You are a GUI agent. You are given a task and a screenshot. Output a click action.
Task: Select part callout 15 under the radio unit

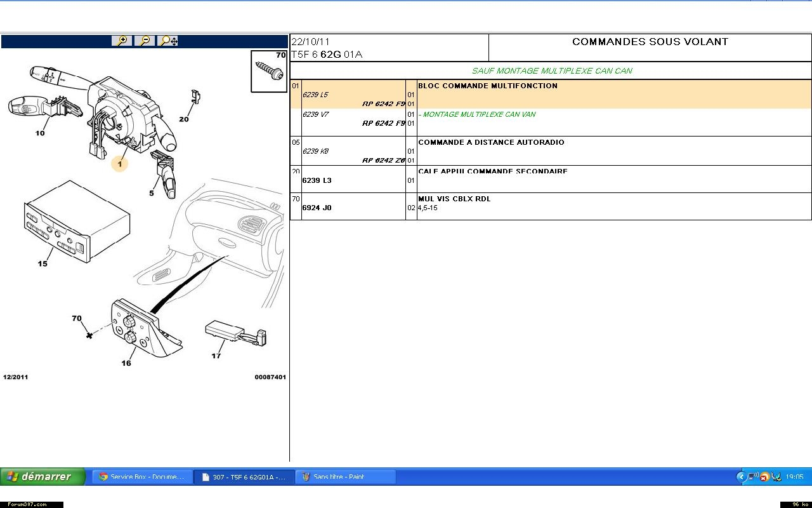tap(43, 264)
